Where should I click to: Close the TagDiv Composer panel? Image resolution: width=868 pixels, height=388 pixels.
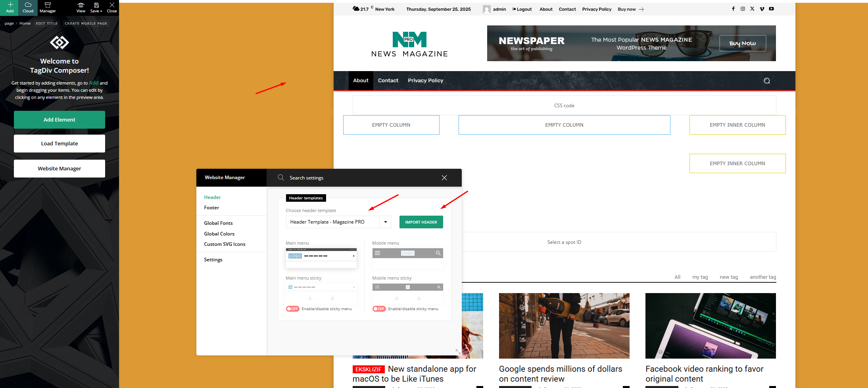click(x=112, y=8)
